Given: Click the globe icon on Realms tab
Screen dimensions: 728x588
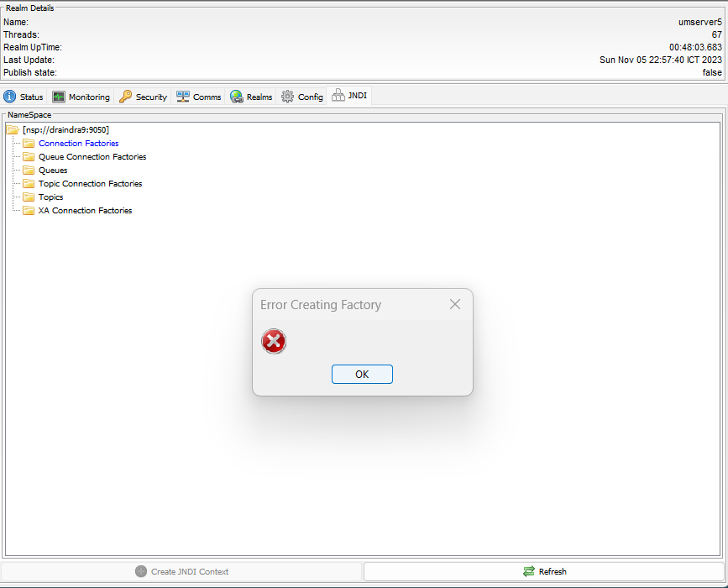Looking at the screenshot, I should pyautogui.click(x=237, y=97).
